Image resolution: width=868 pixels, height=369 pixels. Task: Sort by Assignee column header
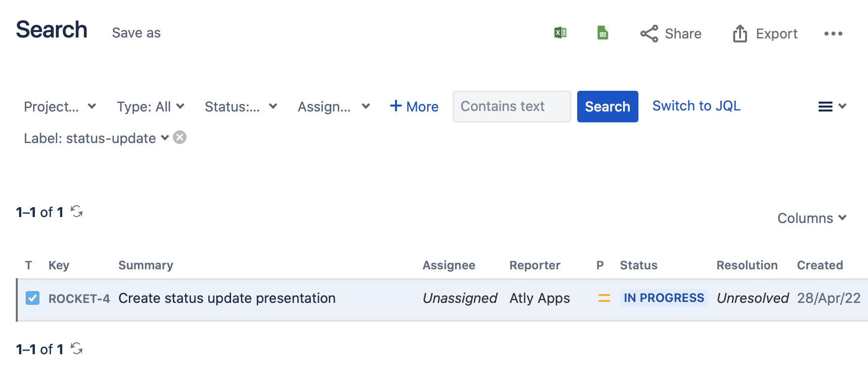pos(449,265)
